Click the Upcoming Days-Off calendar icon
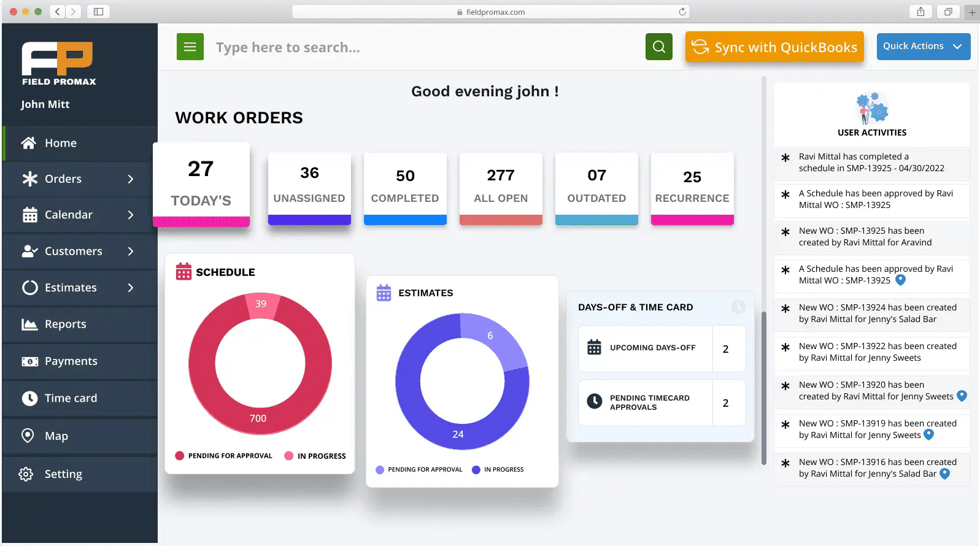 594,347
